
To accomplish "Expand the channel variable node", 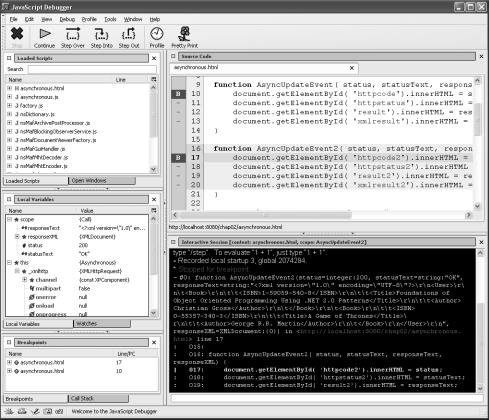I will click(x=24, y=280).
